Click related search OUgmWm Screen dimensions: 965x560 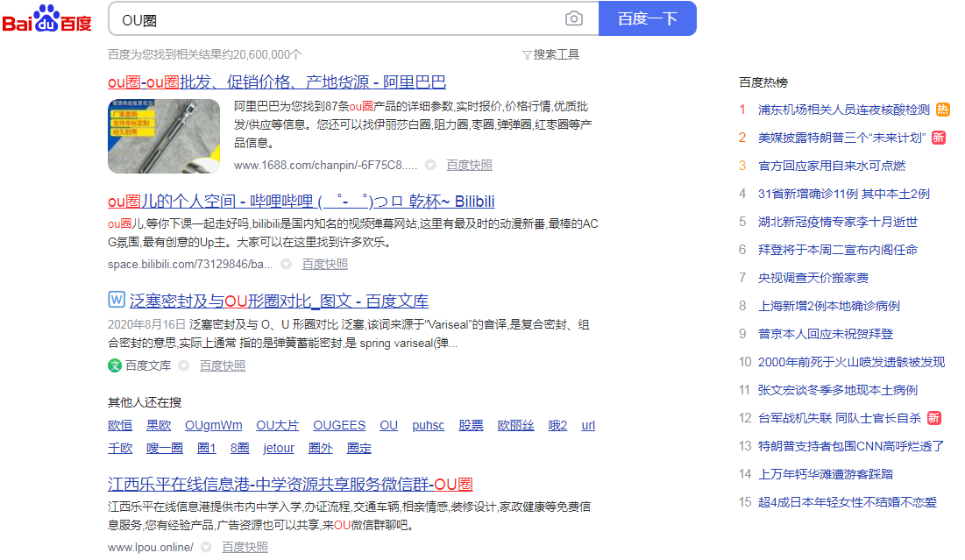click(214, 425)
